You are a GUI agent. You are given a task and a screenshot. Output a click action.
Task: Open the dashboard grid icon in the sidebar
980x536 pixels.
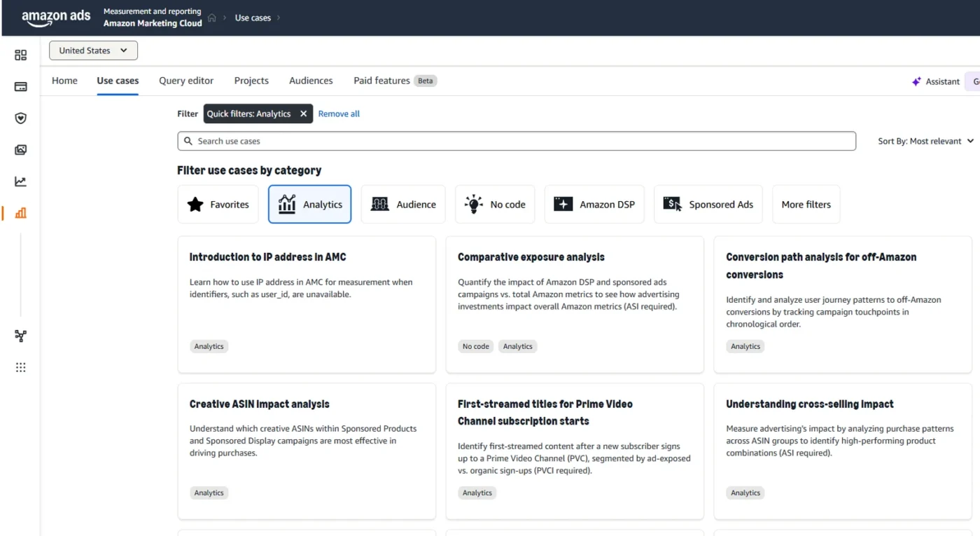pos(20,55)
